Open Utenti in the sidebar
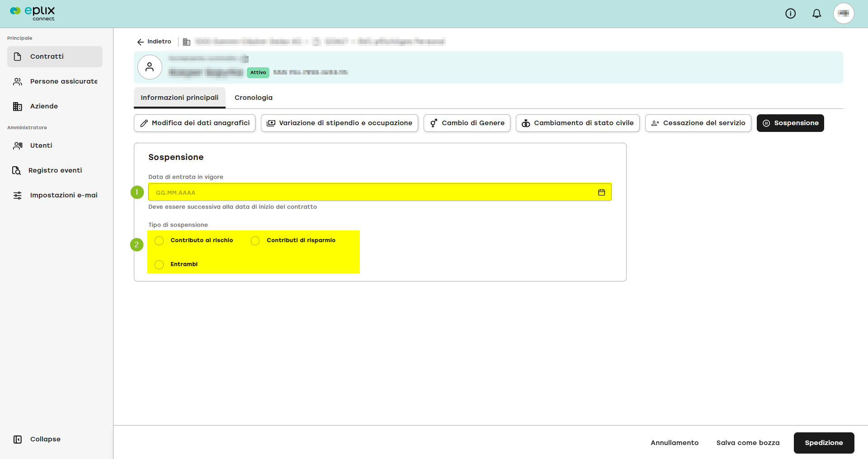868x459 pixels. (x=55, y=145)
